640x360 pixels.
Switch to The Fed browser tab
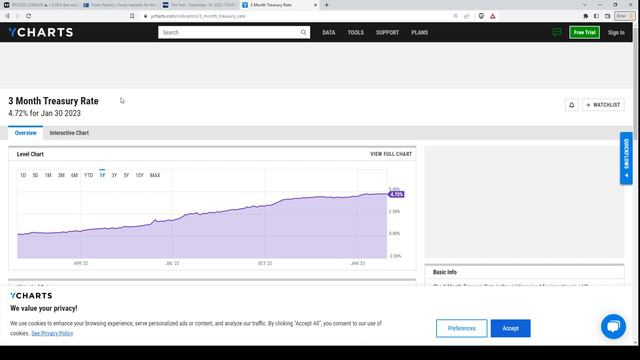click(199, 5)
